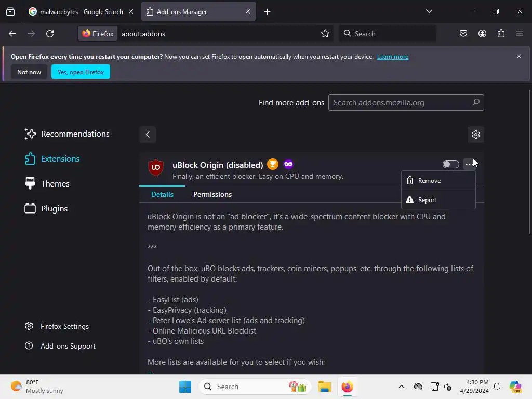
Task: Open Plugins category in sidebar
Action: pyautogui.click(x=46, y=208)
